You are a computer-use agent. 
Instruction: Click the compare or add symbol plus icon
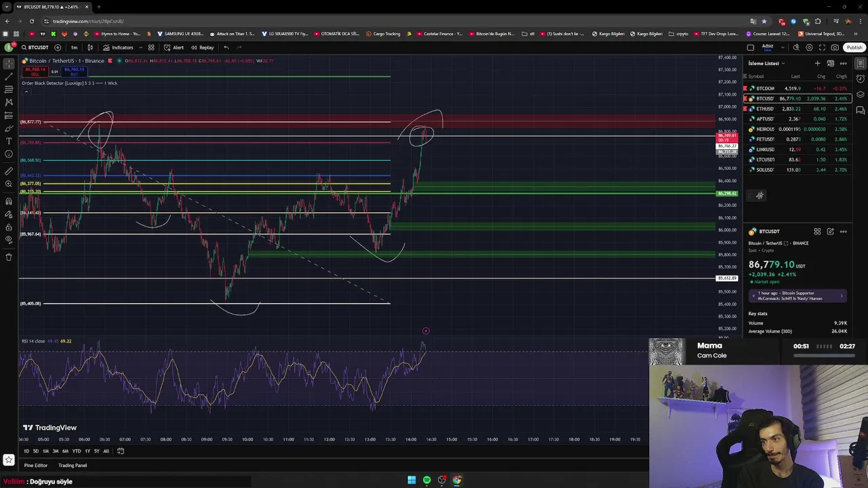(57, 47)
